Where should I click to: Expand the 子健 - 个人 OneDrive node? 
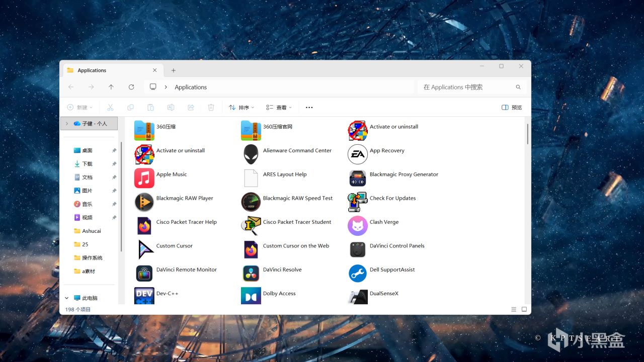[66, 123]
